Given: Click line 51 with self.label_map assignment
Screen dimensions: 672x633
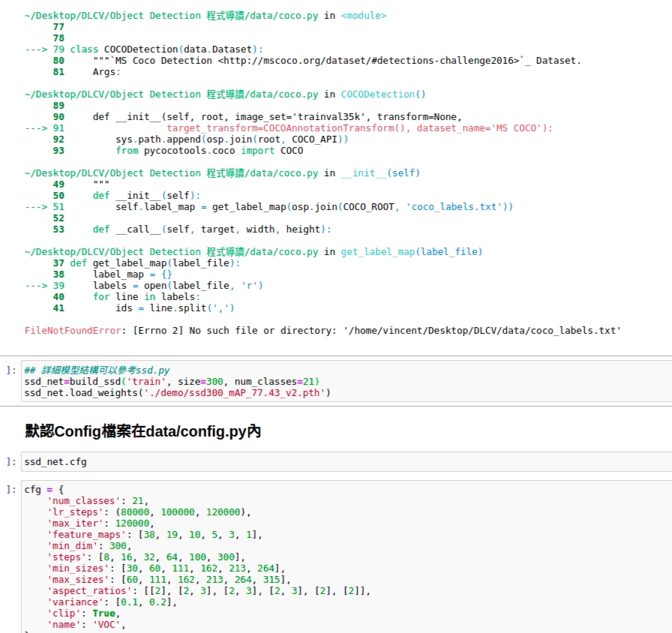Looking at the screenshot, I should (x=314, y=207).
